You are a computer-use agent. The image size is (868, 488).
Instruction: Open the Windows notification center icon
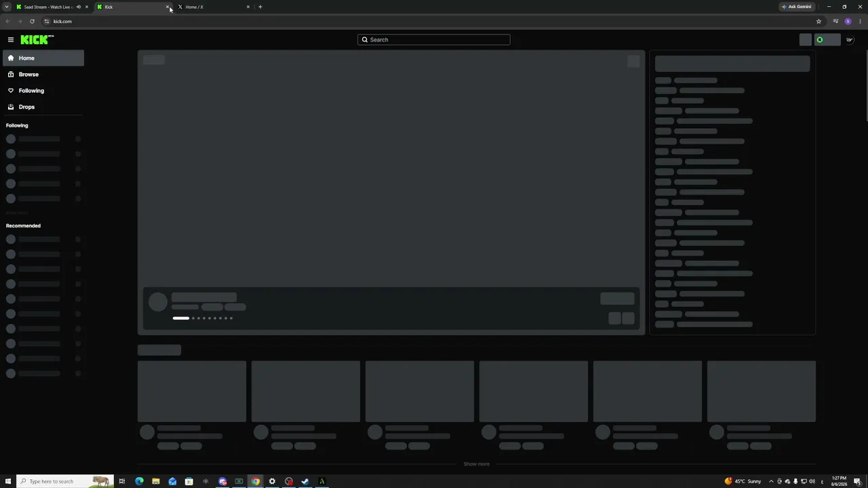coord(859,481)
